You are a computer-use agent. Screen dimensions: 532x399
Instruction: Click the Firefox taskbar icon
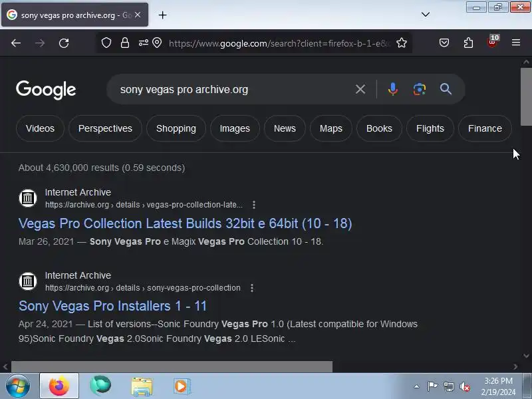[x=59, y=386]
